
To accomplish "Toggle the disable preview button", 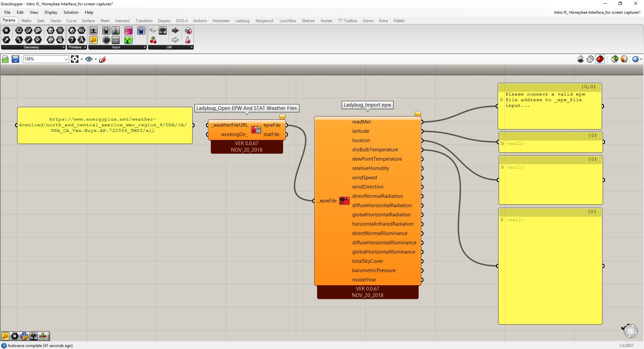I will pyautogui.click(x=580, y=59).
